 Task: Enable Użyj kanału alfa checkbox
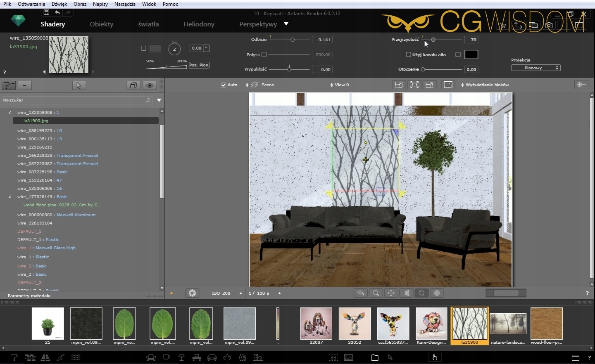point(408,54)
